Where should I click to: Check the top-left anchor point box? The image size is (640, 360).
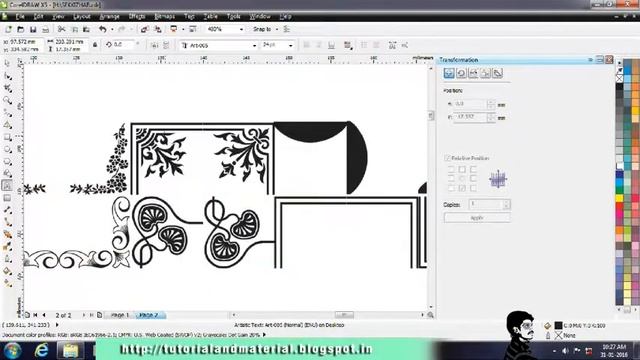pos(451,169)
